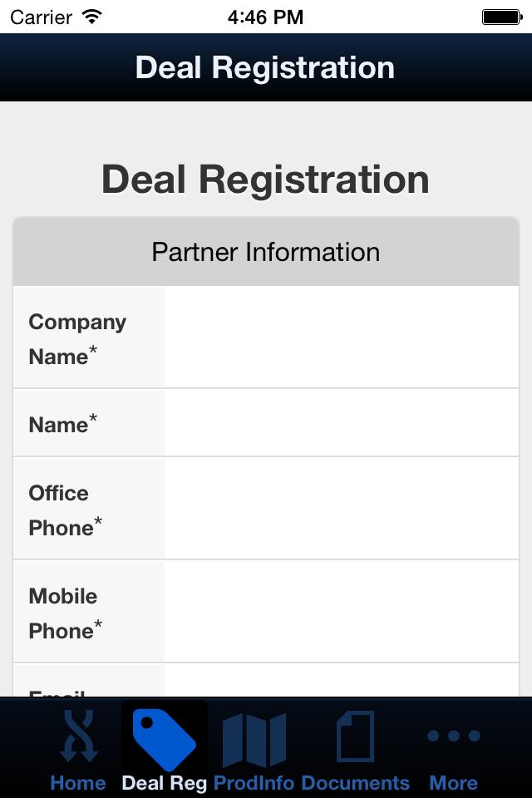This screenshot has width=532, height=798.
Task: Tap the large Deal Registration page heading
Action: pos(265,179)
